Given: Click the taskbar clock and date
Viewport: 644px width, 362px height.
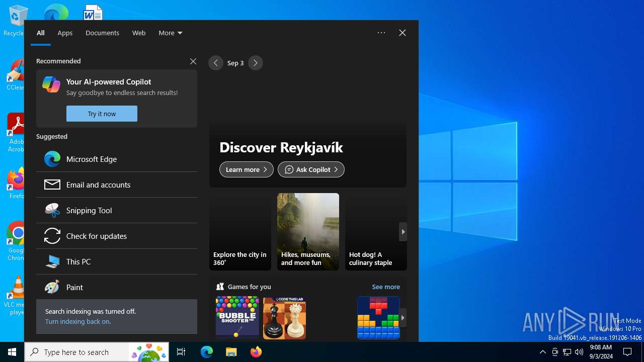Looking at the screenshot, I should [x=601, y=352].
